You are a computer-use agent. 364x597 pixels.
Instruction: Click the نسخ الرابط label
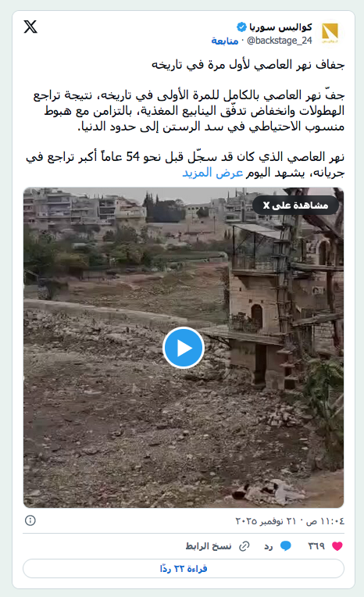209,546
